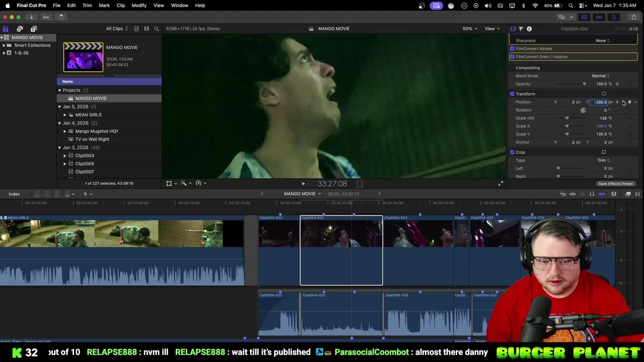Open the Color inspector triangle icon

point(521,29)
